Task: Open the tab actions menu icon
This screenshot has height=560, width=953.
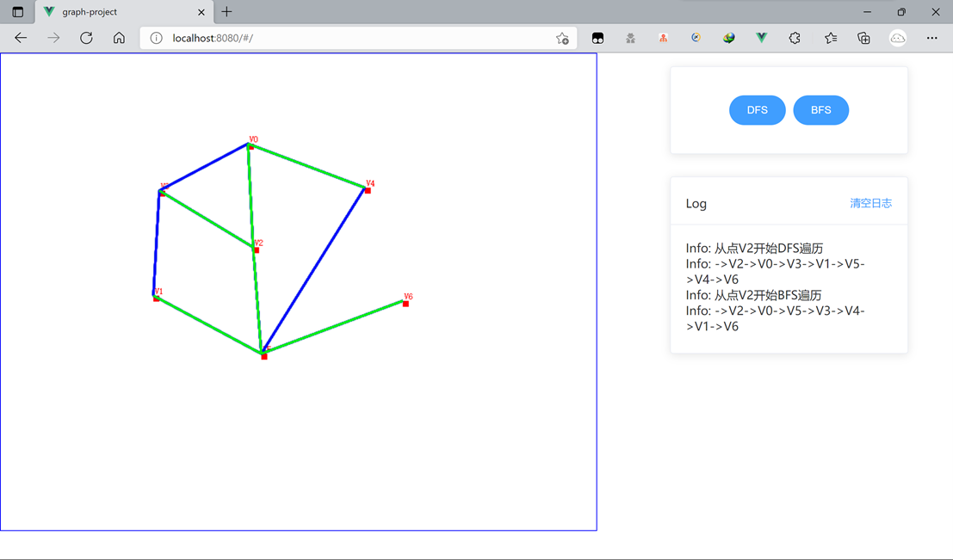Action: coord(17,11)
